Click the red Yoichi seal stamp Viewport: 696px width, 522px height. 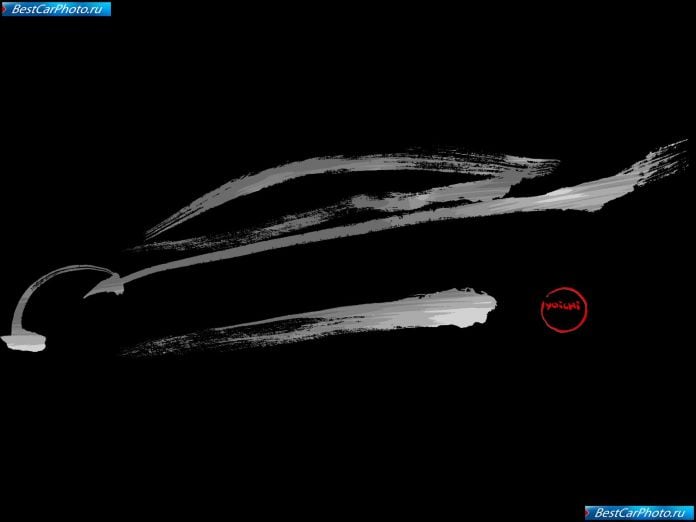coord(564,309)
